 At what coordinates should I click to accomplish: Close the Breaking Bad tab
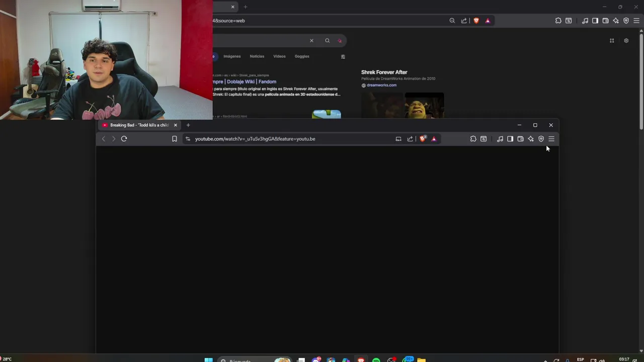(x=176, y=125)
